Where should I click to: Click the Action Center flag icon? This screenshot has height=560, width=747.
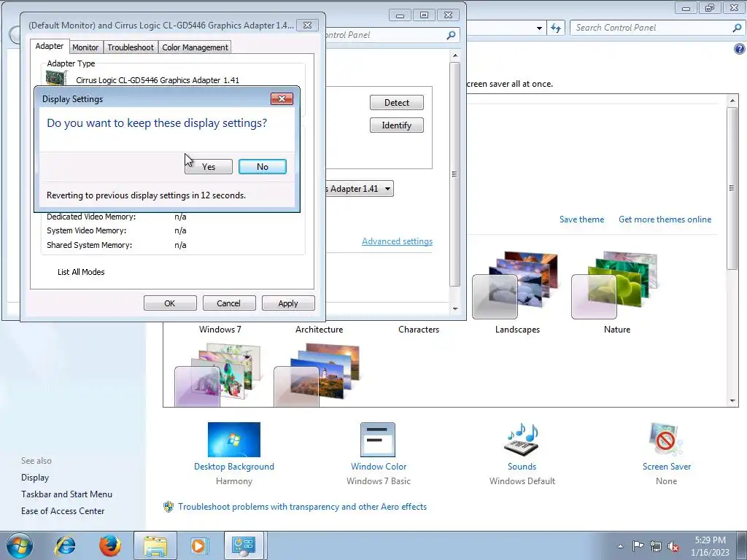tap(638, 545)
